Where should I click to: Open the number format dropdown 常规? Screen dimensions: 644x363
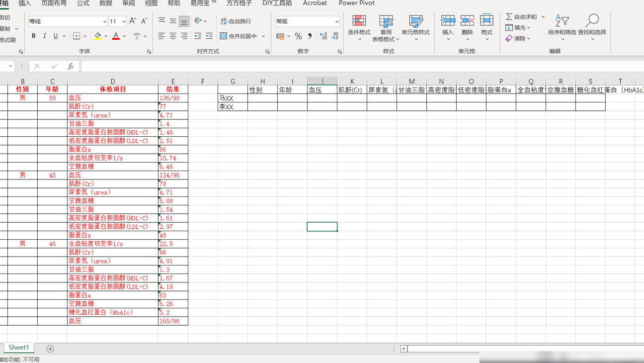(x=336, y=21)
